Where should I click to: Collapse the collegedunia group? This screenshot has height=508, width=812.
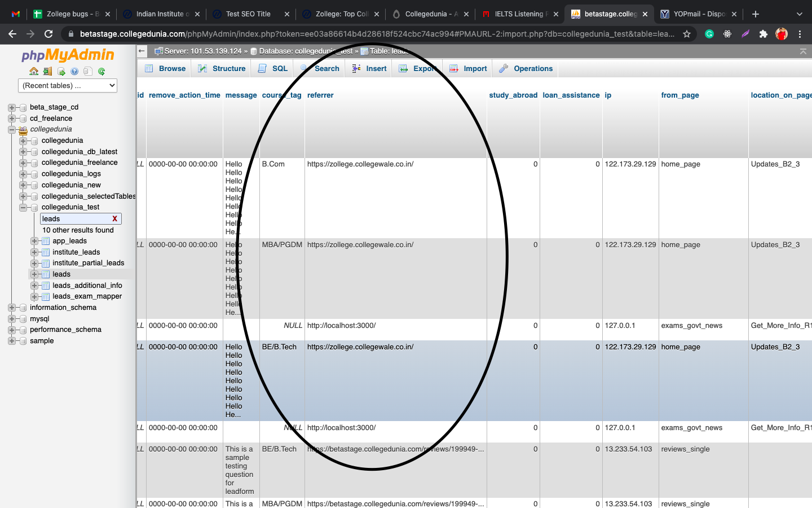12,129
